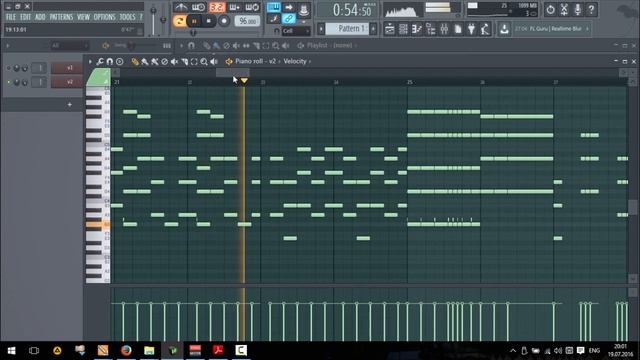Screen dimensions: 640x360
Task: Open the PATTERNS menu
Action: [61, 17]
